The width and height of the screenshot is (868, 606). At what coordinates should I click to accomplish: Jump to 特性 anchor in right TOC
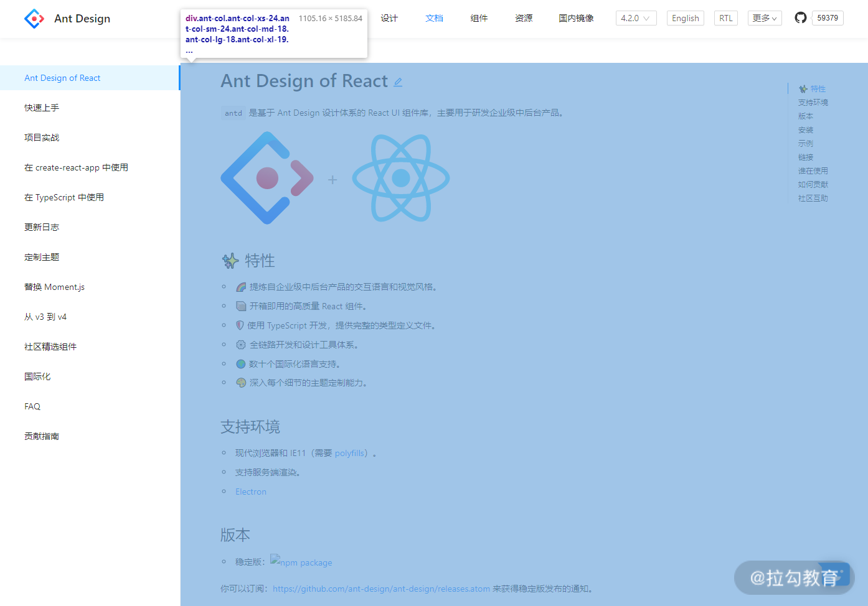point(813,89)
